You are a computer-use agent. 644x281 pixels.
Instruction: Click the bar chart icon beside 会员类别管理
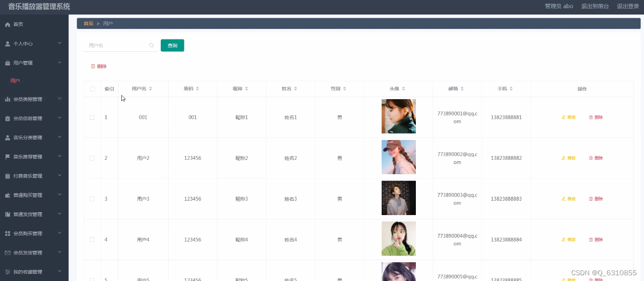point(8,99)
